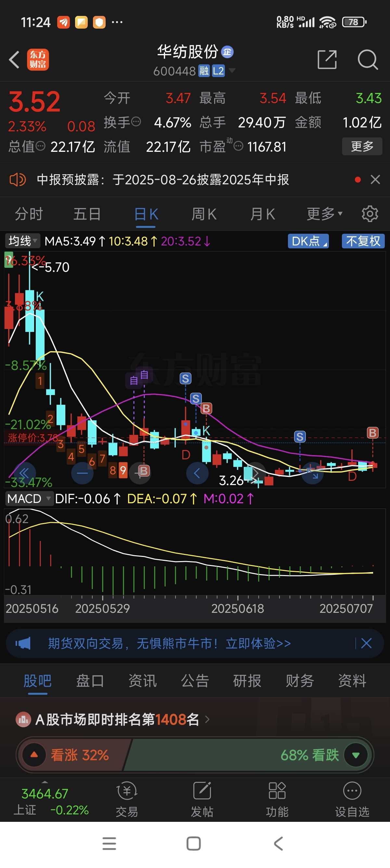This screenshot has height=868, width=390.
Task: Open the 东方财富 app logo
Action: coord(38,59)
